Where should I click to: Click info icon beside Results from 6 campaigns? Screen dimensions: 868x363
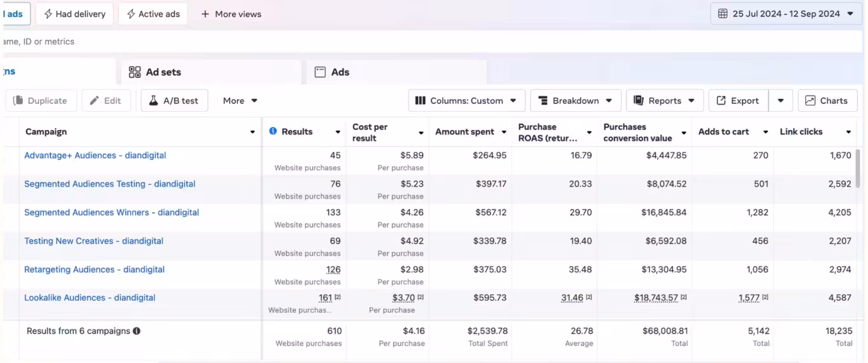[x=137, y=331]
